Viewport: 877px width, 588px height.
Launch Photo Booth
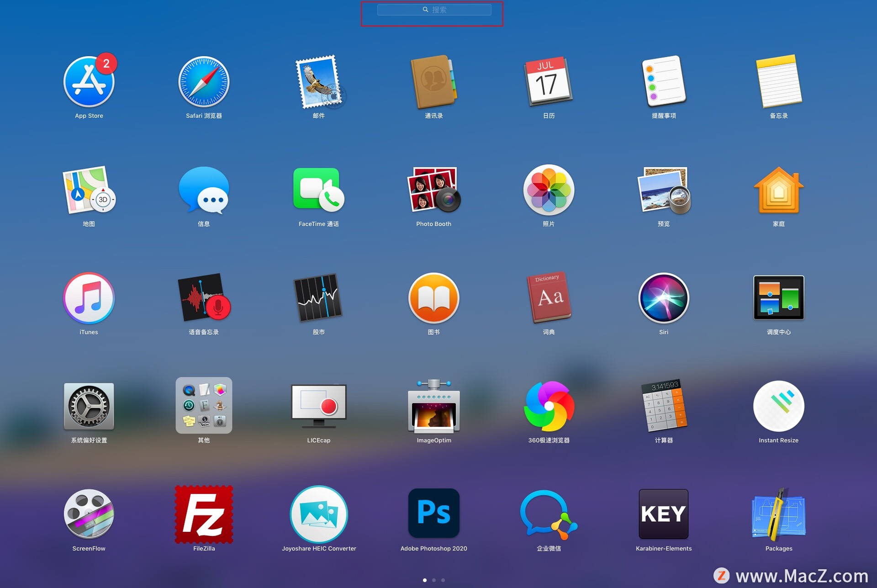click(434, 190)
